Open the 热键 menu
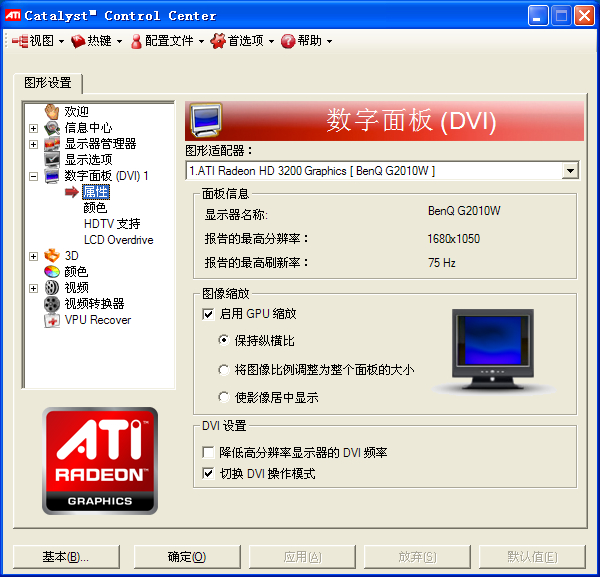600x577 pixels. [96, 41]
